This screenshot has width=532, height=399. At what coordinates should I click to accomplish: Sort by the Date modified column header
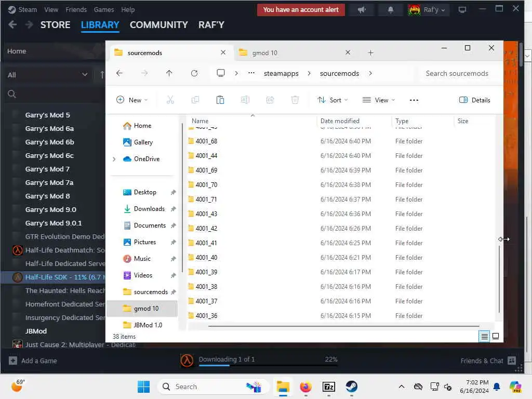point(340,121)
